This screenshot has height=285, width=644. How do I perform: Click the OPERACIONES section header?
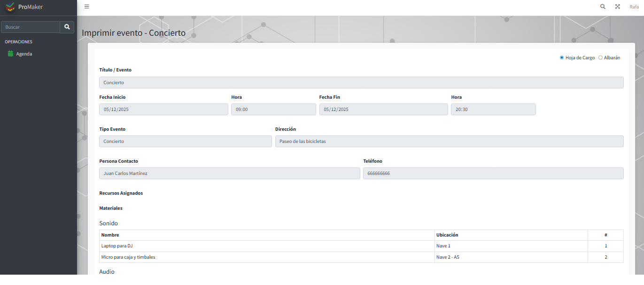click(18, 42)
